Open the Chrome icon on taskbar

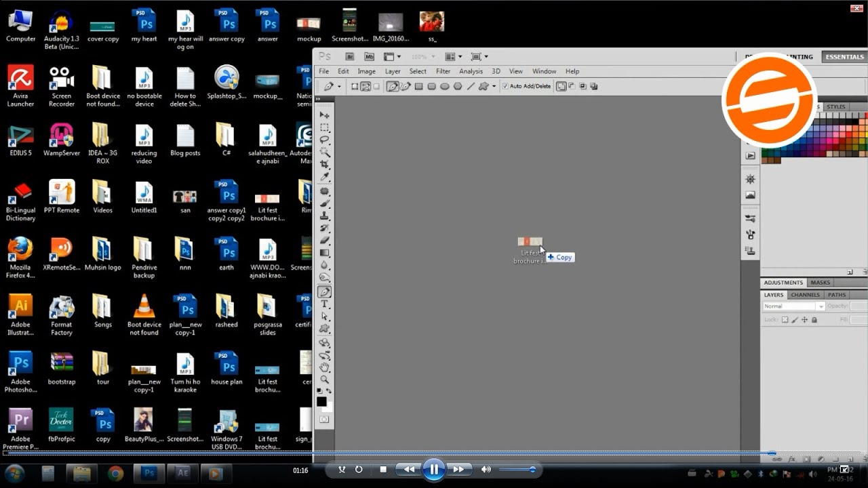tap(115, 473)
